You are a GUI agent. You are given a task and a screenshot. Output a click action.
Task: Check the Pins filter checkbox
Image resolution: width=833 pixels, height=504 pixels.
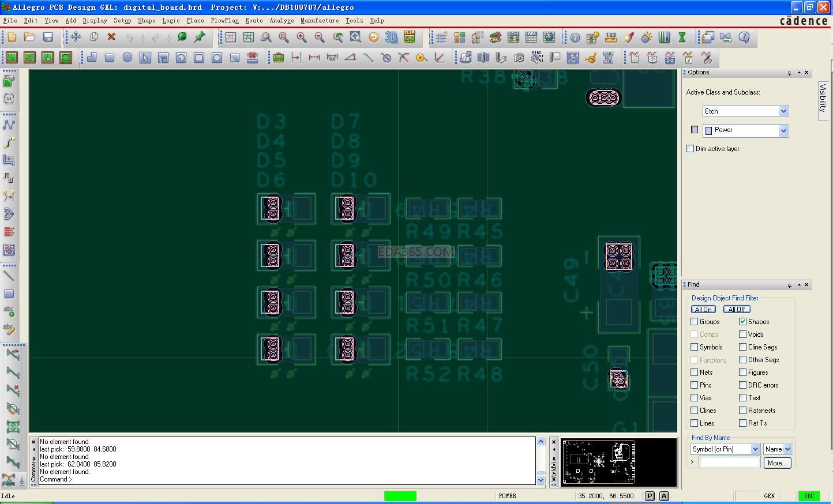(695, 385)
